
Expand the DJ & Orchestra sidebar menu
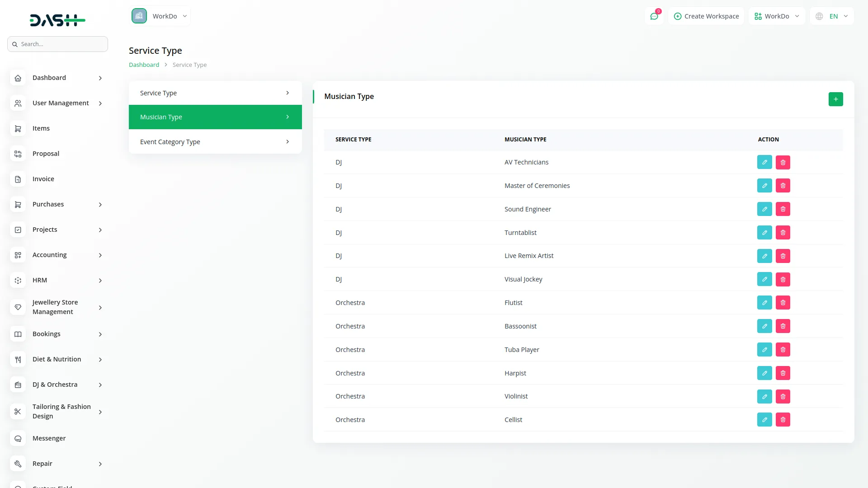tap(100, 385)
